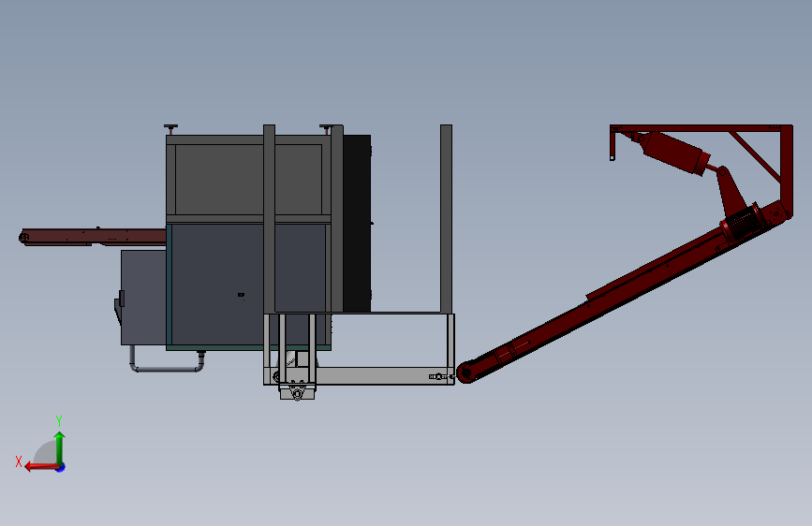Click the blue Z axis dot of triad

tap(61, 467)
